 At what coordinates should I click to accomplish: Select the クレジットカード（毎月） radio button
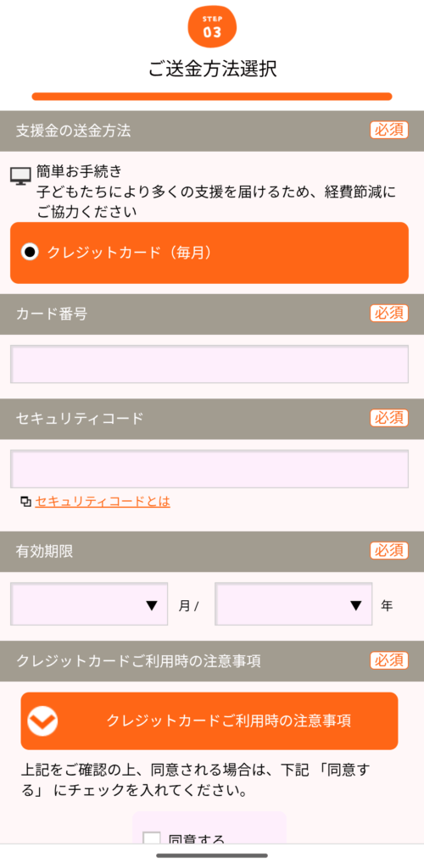tap(30, 253)
